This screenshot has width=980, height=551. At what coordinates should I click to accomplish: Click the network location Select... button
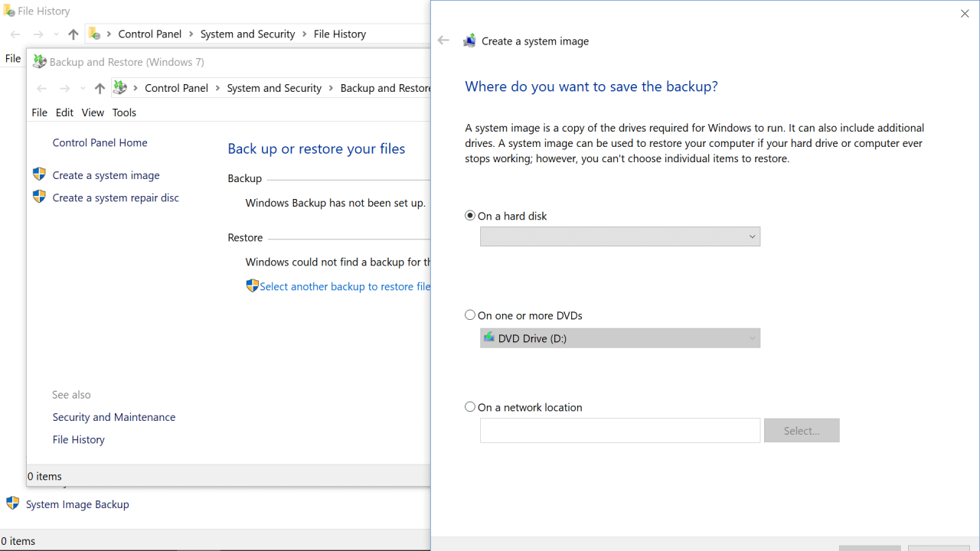point(802,430)
